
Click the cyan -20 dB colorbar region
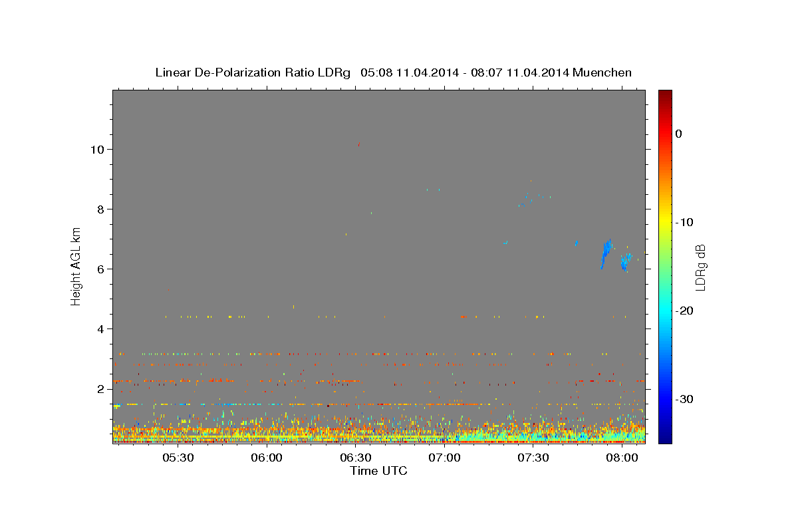[665, 311]
